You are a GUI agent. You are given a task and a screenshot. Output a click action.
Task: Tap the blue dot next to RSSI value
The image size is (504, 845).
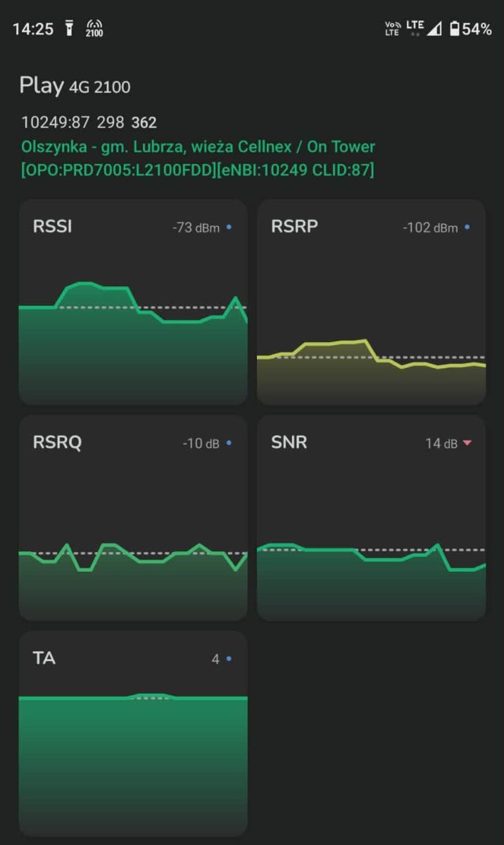[x=229, y=227]
